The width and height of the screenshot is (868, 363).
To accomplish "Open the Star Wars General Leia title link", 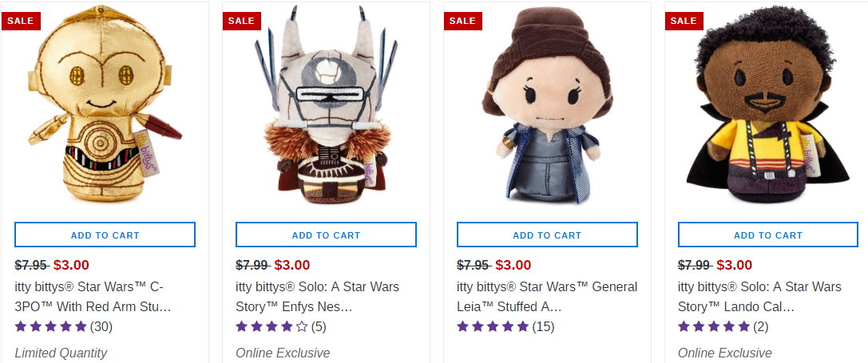I will (546, 296).
